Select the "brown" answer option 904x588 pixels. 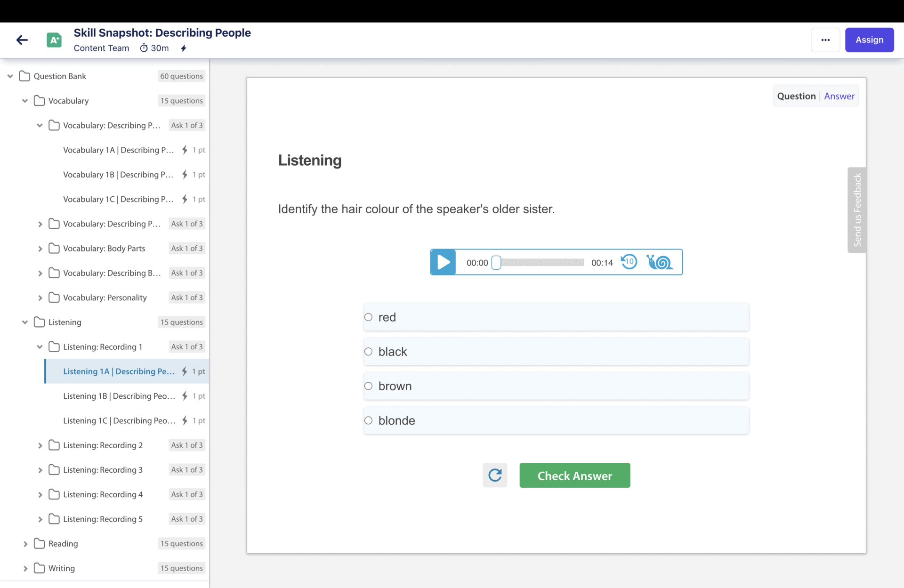369,386
